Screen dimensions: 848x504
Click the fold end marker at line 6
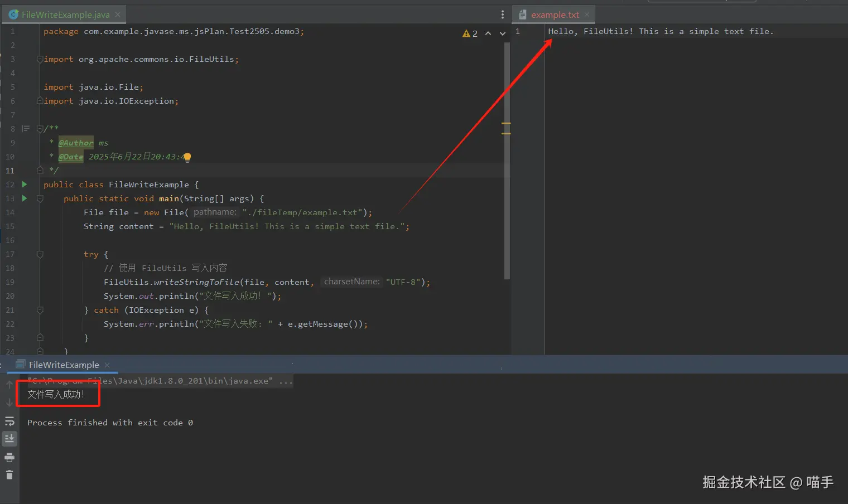(40, 101)
